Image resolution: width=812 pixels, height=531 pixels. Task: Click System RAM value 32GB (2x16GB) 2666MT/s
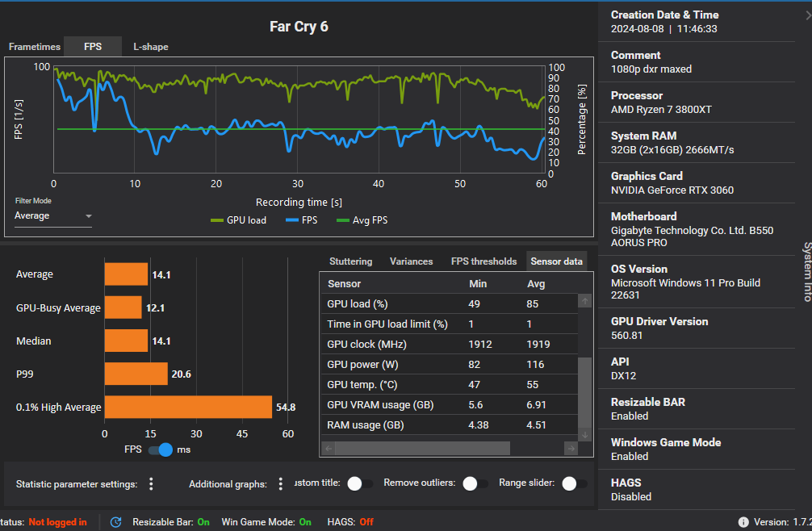tap(672, 149)
